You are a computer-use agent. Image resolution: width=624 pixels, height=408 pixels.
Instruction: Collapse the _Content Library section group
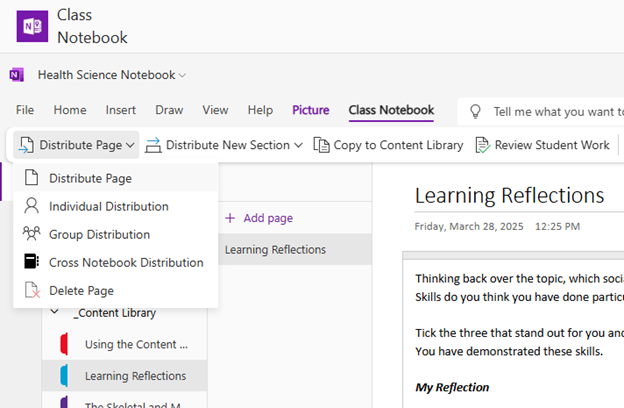click(x=55, y=312)
